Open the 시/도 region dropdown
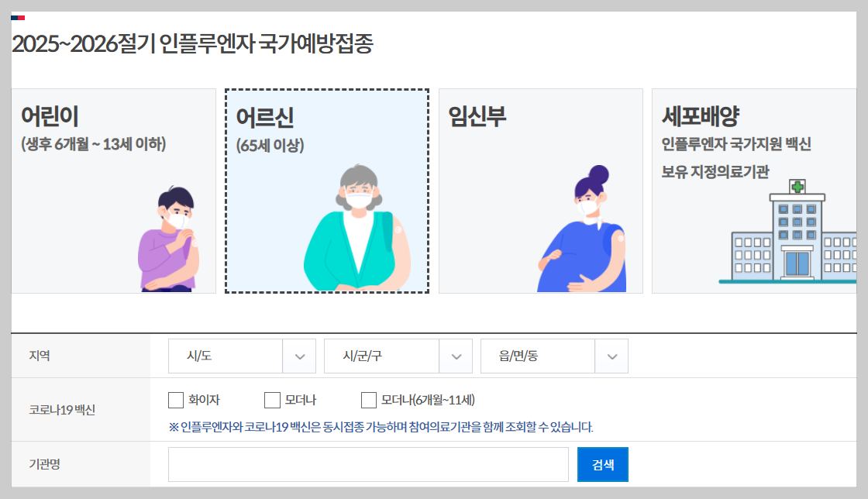868x499 pixels. [242, 356]
